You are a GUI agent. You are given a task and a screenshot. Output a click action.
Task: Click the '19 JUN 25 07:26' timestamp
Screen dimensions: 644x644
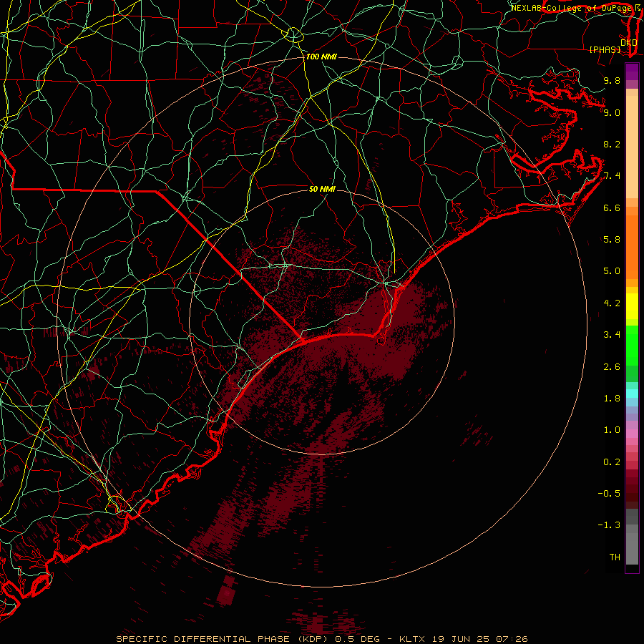coord(479,639)
